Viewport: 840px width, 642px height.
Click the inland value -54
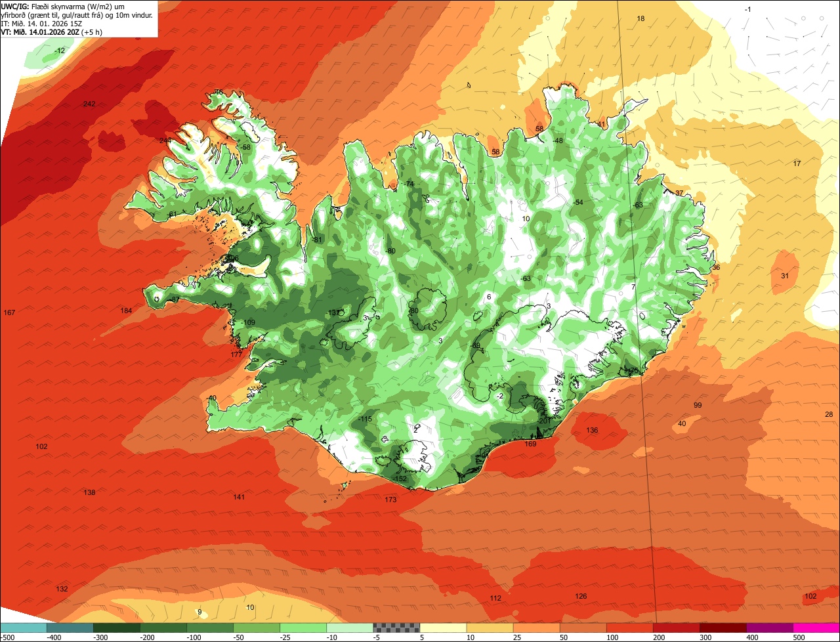coord(578,202)
